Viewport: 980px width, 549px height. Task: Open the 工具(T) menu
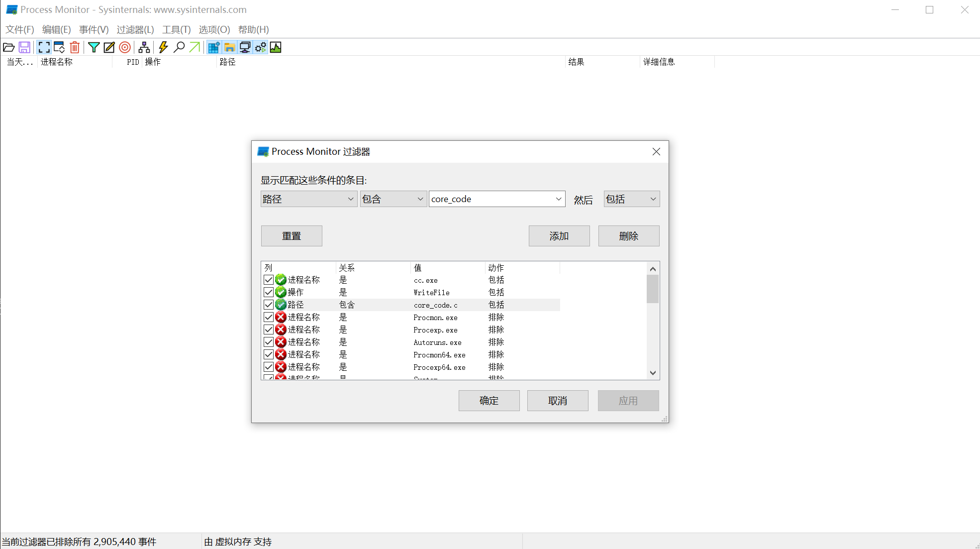[x=176, y=29]
